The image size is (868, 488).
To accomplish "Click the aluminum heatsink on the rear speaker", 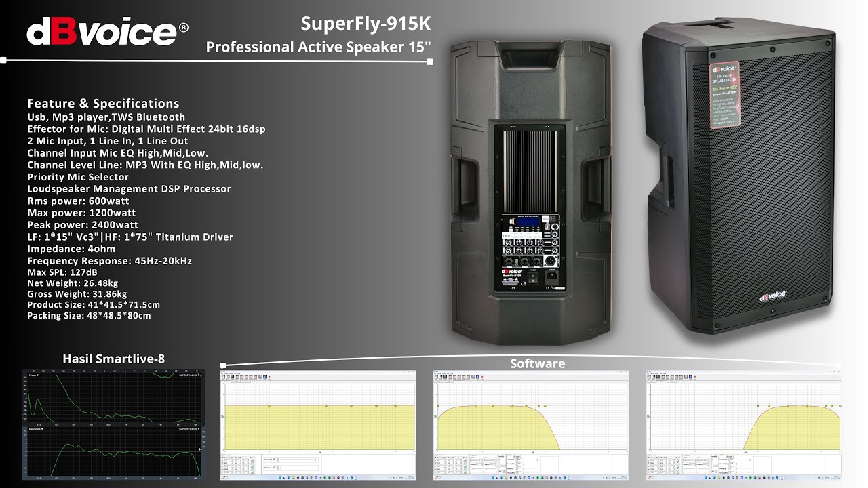I will 532,171.
